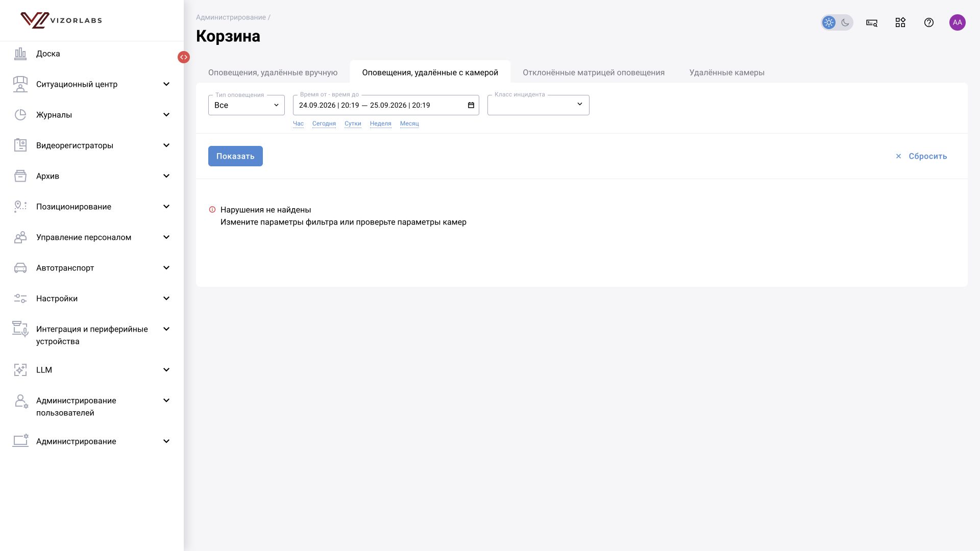Image resolution: width=980 pixels, height=551 pixels.
Task: Open the search icon in top bar
Action: coord(872,22)
